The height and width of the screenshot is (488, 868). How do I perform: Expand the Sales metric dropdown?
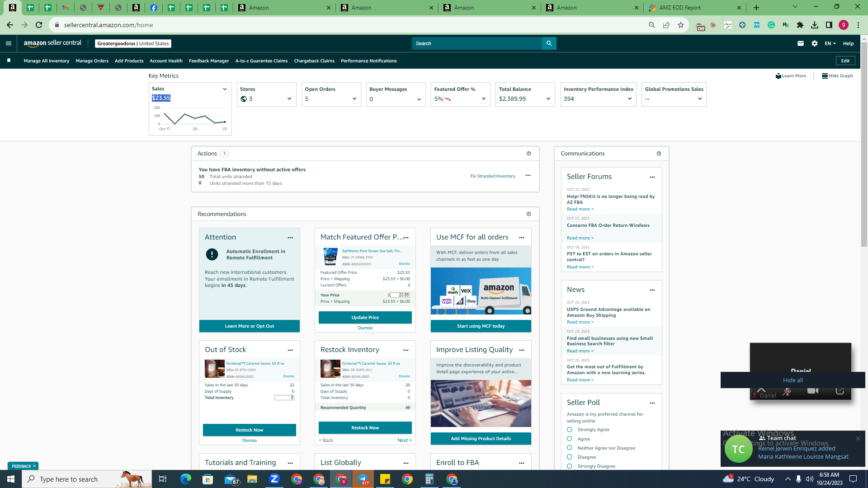click(x=224, y=89)
